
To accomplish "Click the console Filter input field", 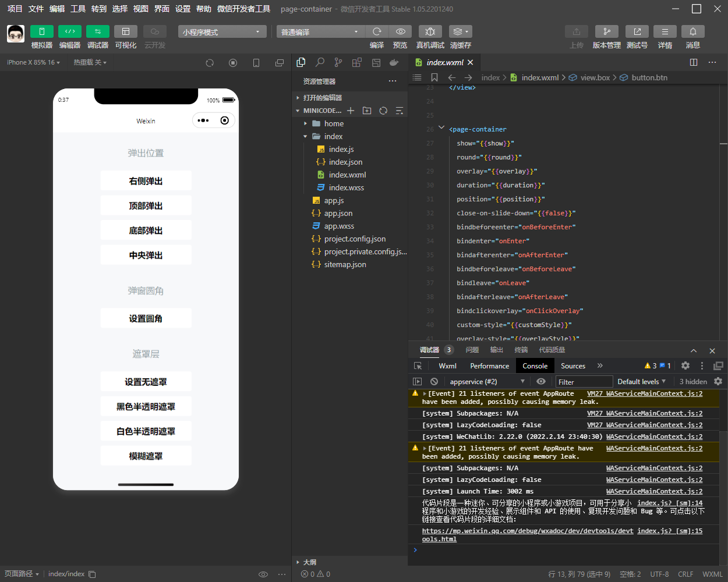I will 584,382.
